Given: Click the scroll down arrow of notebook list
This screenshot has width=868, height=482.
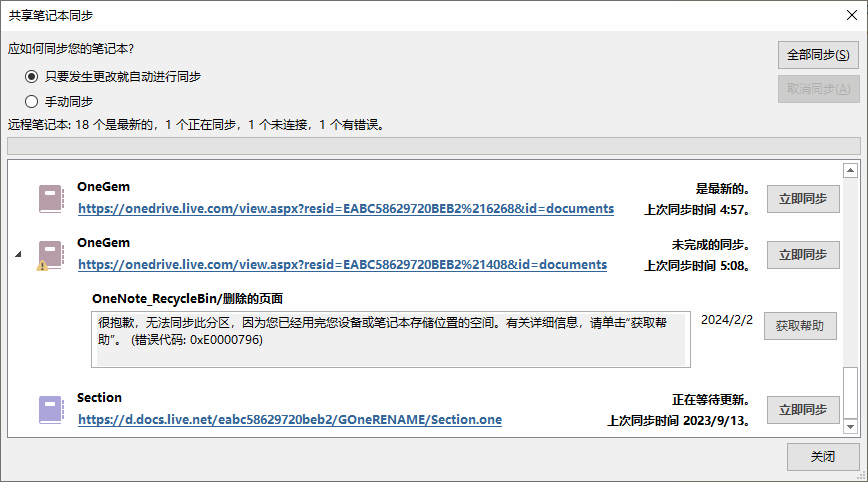Looking at the screenshot, I should [850, 427].
